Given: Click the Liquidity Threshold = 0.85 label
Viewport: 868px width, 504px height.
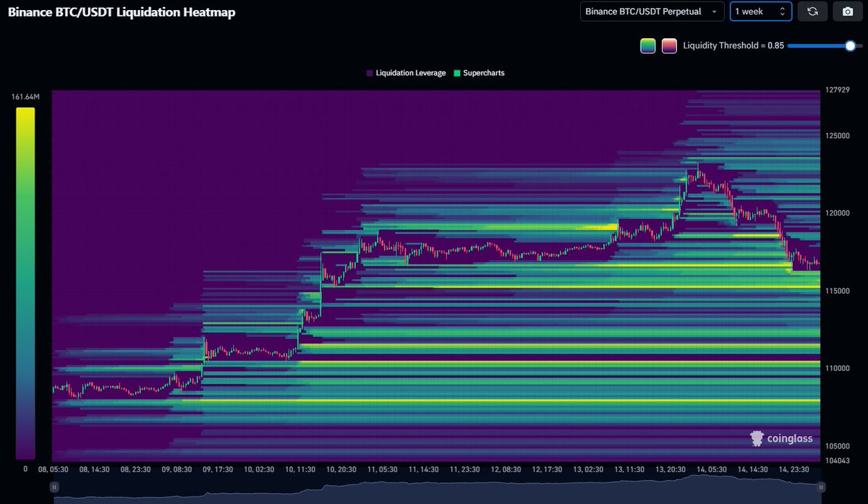Looking at the screenshot, I should pyautogui.click(x=733, y=46).
